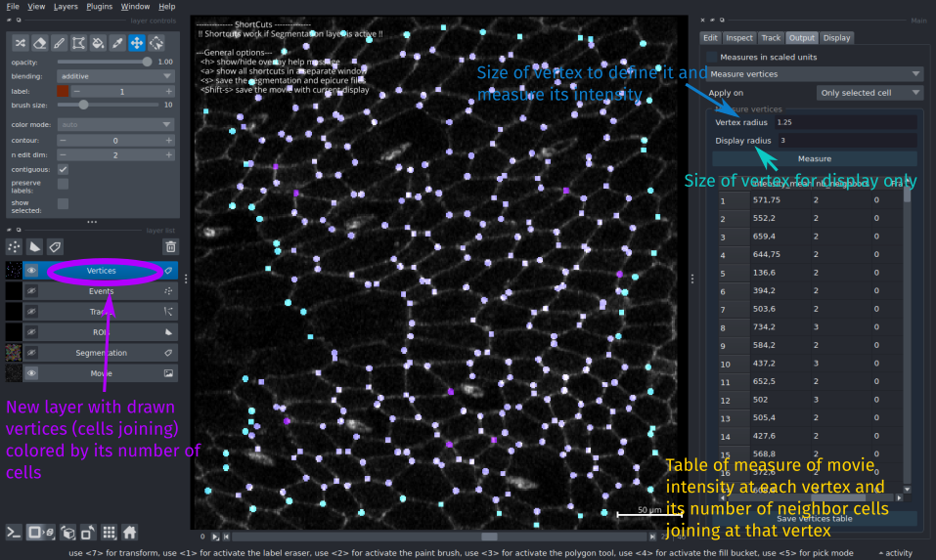Toggle Measures in scaled units checkbox
This screenshot has height=560, width=936.
point(712,57)
